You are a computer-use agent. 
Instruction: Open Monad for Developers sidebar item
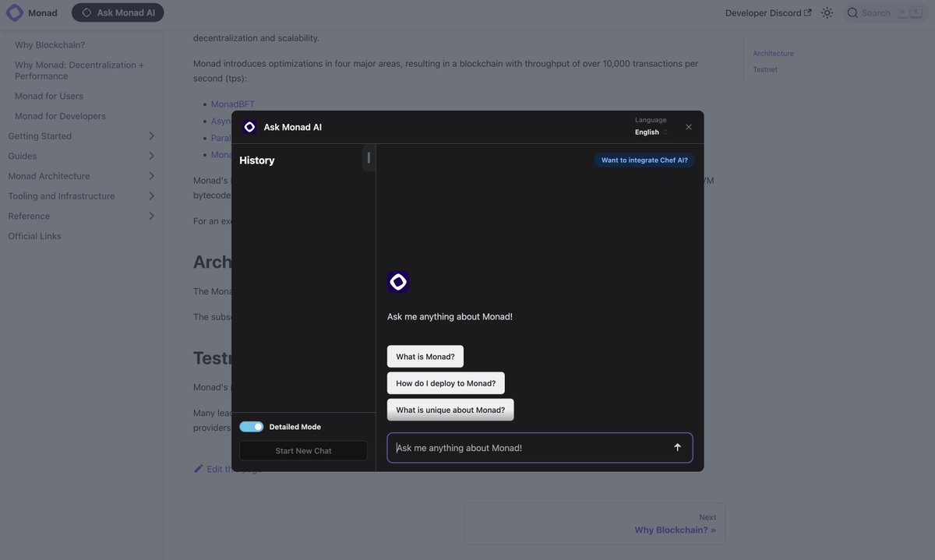[x=60, y=116]
